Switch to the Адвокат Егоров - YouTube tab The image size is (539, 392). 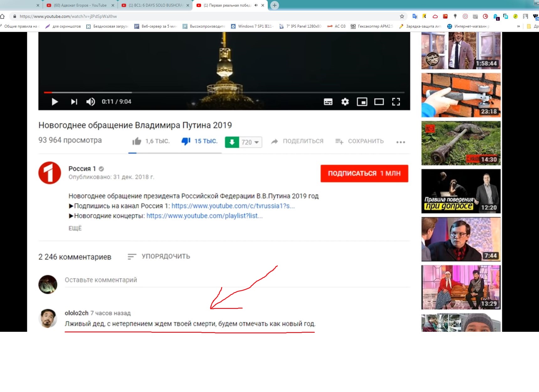coord(80,5)
